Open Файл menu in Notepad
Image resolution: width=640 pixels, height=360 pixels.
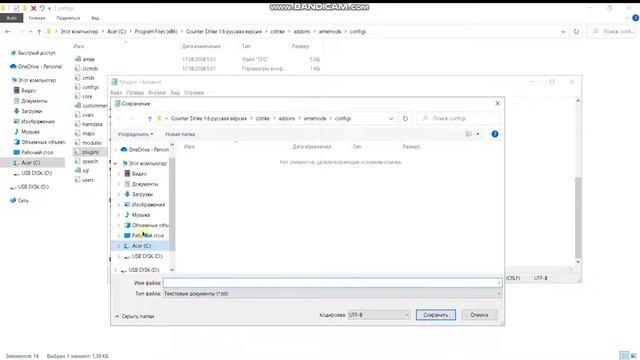(116, 93)
